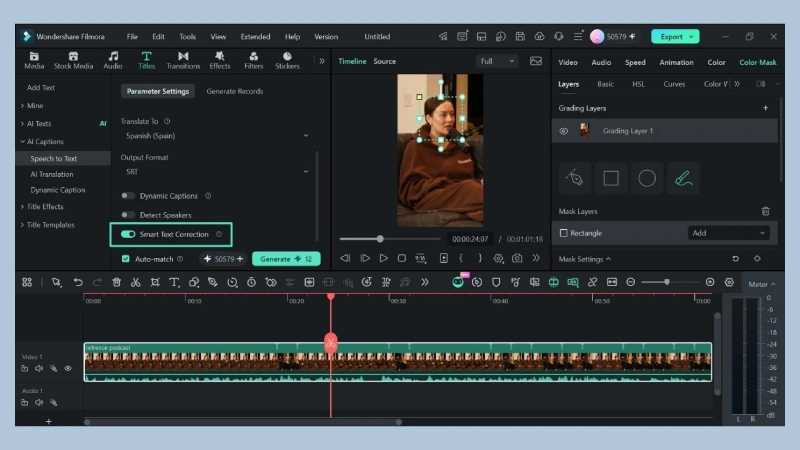Click the scissors on the playhead
Screen dimensions: 800x450
(x=331, y=343)
